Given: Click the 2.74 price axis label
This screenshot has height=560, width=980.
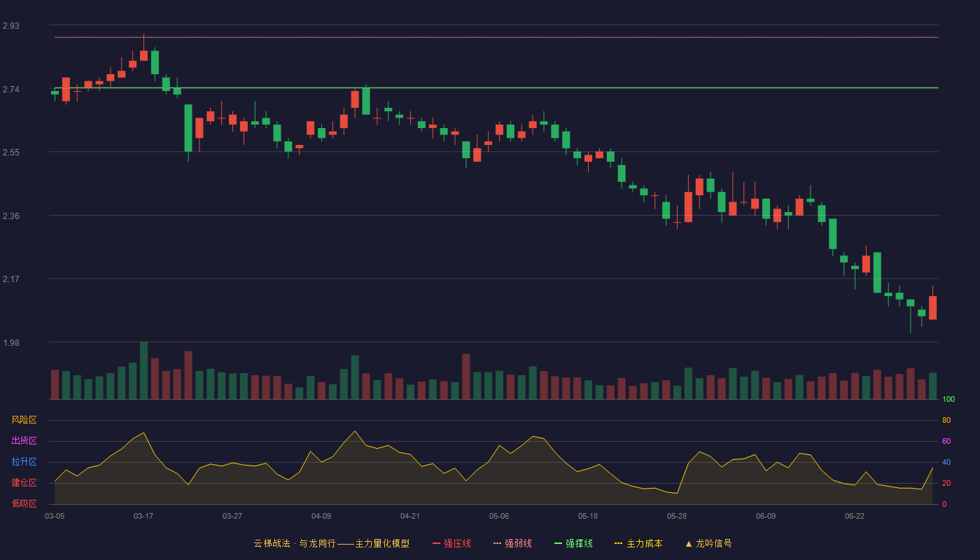Looking at the screenshot, I should click(x=11, y=90).
